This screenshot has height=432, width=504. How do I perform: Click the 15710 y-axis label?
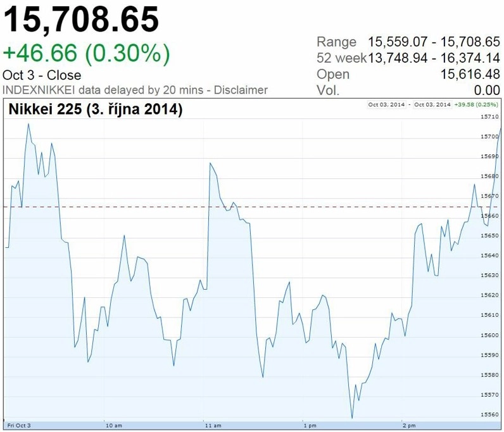pyautogui.click(x=489, y=116)
